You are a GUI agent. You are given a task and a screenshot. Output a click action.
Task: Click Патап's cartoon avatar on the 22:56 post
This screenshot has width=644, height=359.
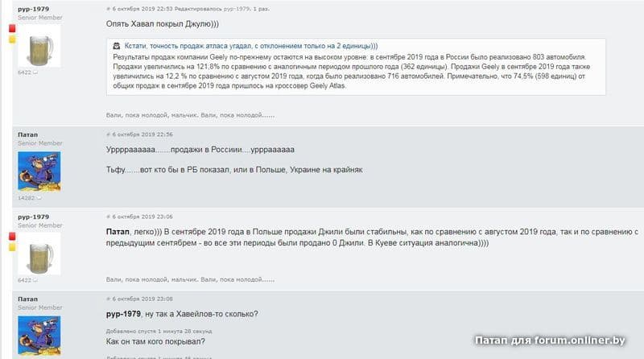click(x=39, y=171)
